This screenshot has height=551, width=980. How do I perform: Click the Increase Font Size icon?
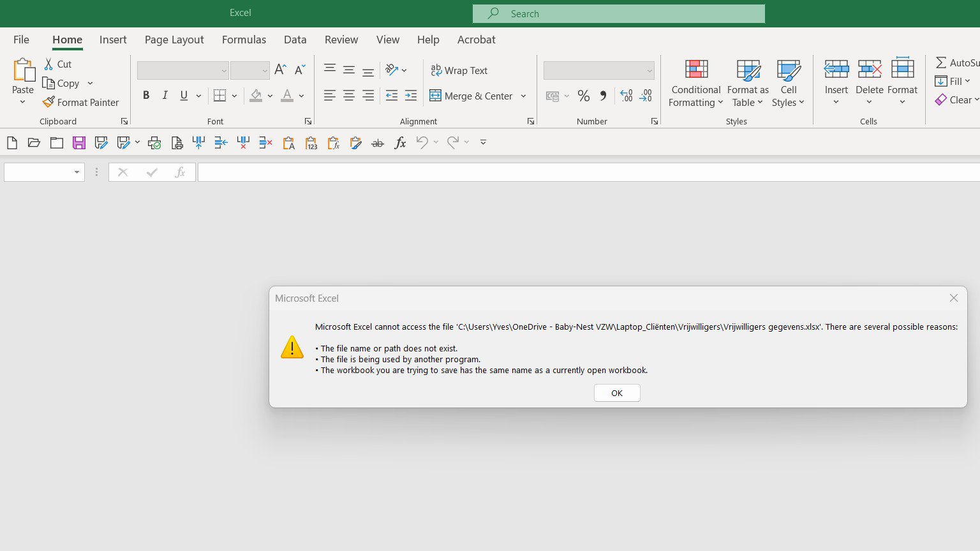[280, 70]
